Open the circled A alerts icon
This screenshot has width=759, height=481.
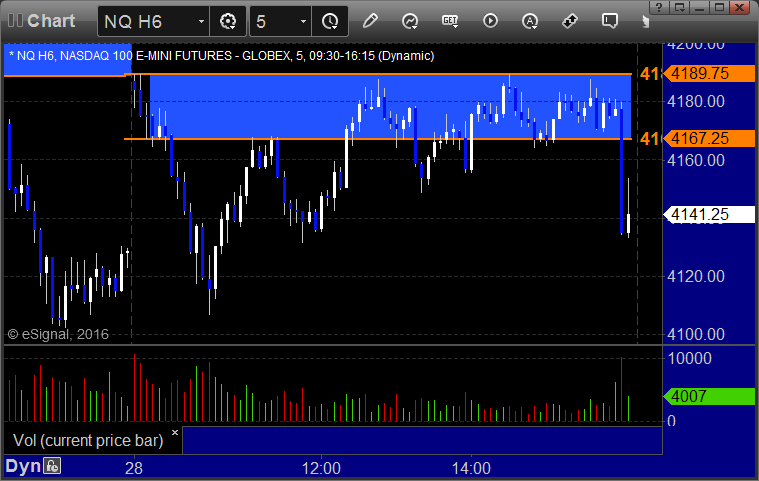[x=530, y=21]
